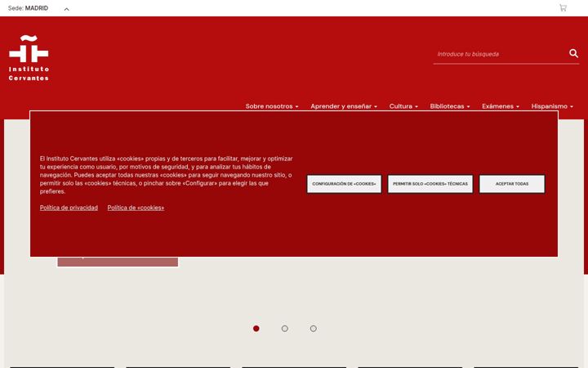Click Configuración de «cookies» button
Viewport: 588px width, 368px height.
point(344,184)
